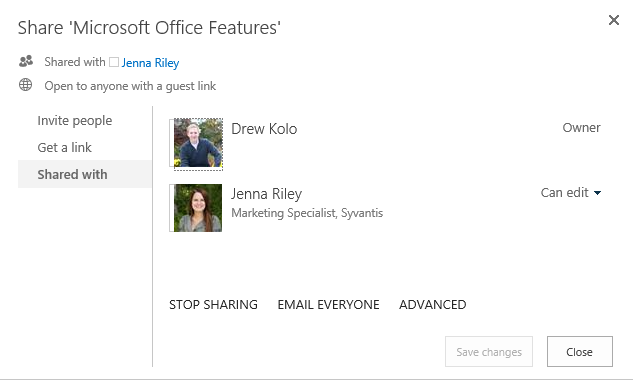633x380 pixels.
Task: Click Drew Kolo's profile photo
Action: (x=198, y=143)
